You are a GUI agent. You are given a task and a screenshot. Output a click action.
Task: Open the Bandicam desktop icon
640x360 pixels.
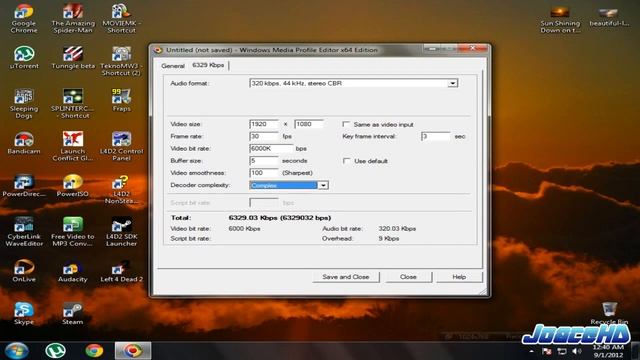[x=24, y=143]
